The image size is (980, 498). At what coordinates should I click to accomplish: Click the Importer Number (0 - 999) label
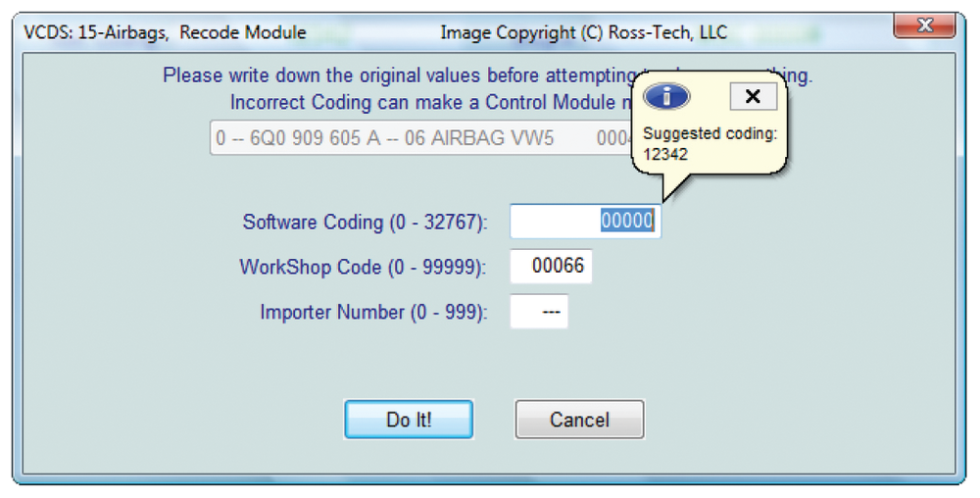click(373, 312)
